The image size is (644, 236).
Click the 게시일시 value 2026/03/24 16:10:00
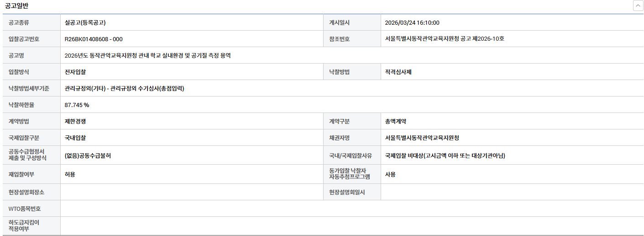(x=412, y=22)
